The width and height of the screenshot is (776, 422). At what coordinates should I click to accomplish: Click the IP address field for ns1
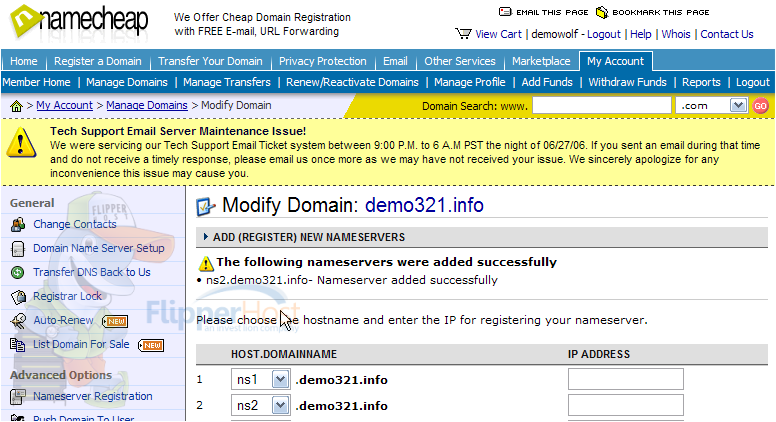pos(626,379)
